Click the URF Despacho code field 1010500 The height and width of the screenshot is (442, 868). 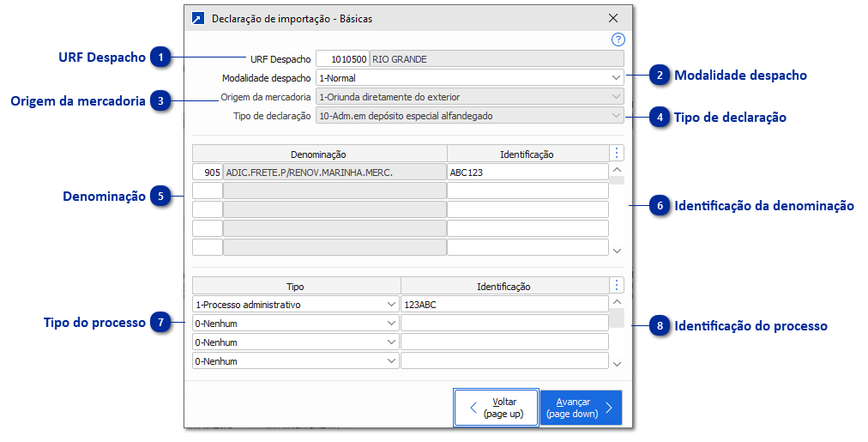tap(342, 59)
